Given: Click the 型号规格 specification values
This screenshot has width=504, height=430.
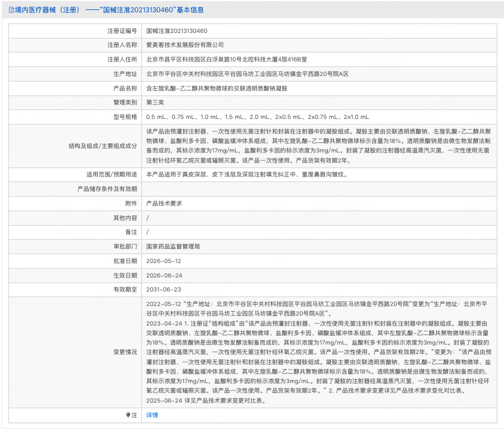Looking at the screenshot, I should 258,117.
